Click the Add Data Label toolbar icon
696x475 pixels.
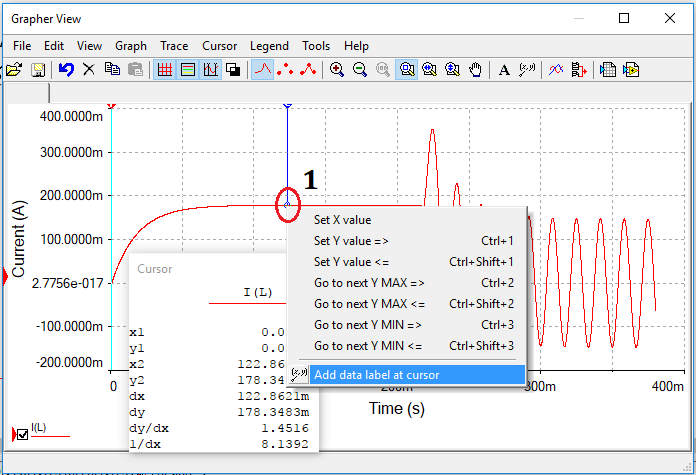tap(527, 70)
